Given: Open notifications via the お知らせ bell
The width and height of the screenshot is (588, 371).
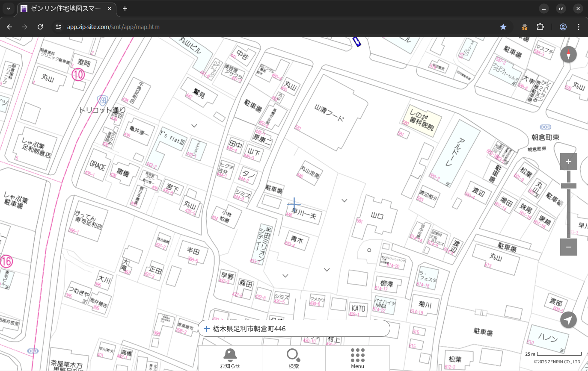Looking at the screenshot, I should [x=230, y=358].
